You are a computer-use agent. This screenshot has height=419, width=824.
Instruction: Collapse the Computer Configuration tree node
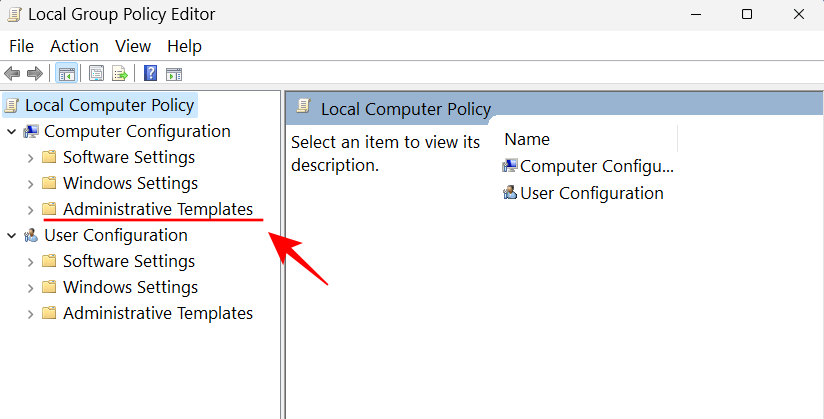tap(11, 132)
